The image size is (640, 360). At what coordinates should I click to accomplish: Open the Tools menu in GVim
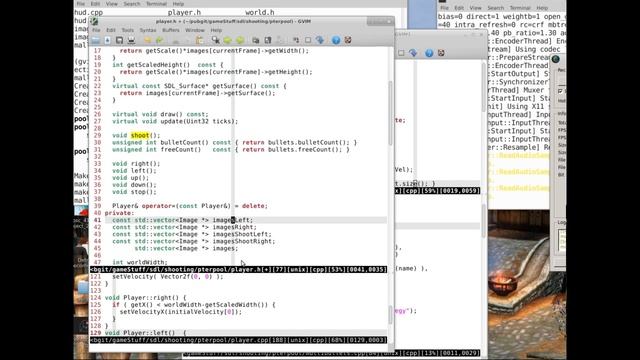pyautogui.click(x=127, y=30)
